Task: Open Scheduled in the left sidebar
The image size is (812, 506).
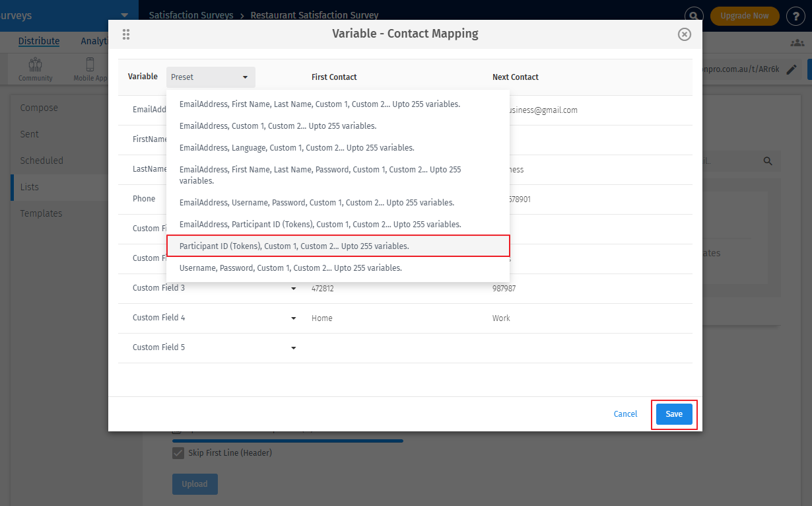Action: [42, 161]
